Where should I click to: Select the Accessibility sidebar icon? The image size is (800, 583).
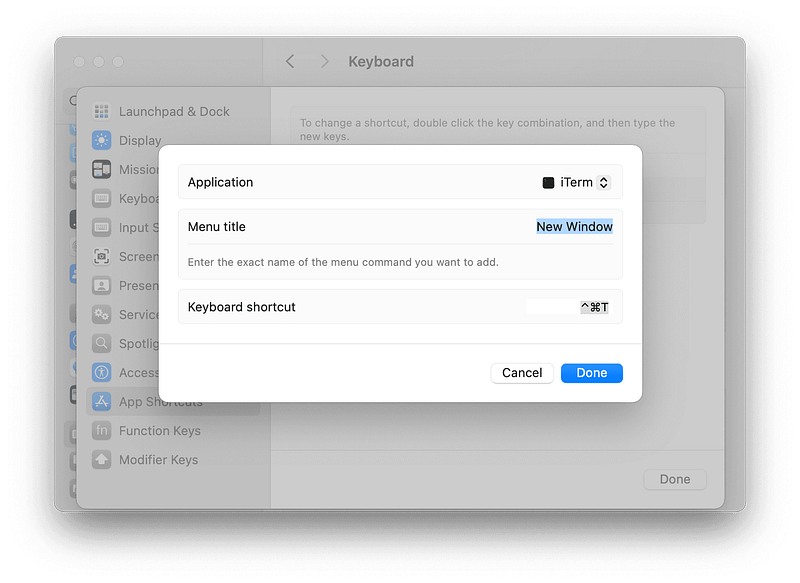[x=102, y=372]
